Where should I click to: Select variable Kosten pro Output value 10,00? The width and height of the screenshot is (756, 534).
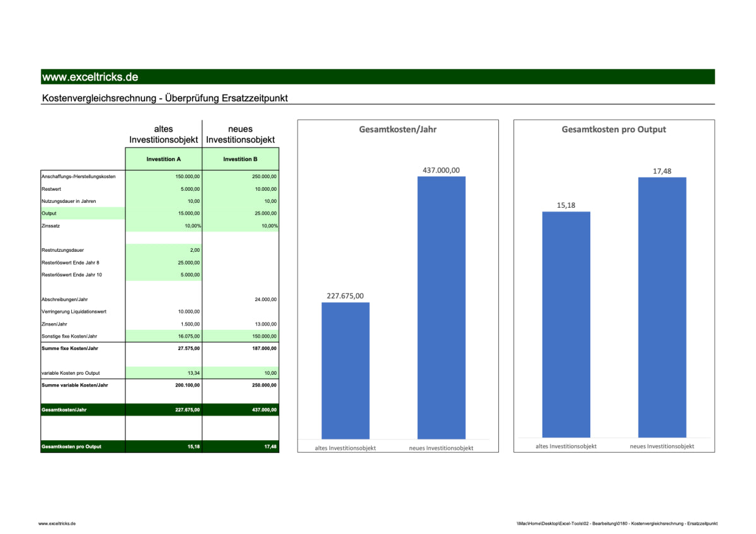pos(241,373)
